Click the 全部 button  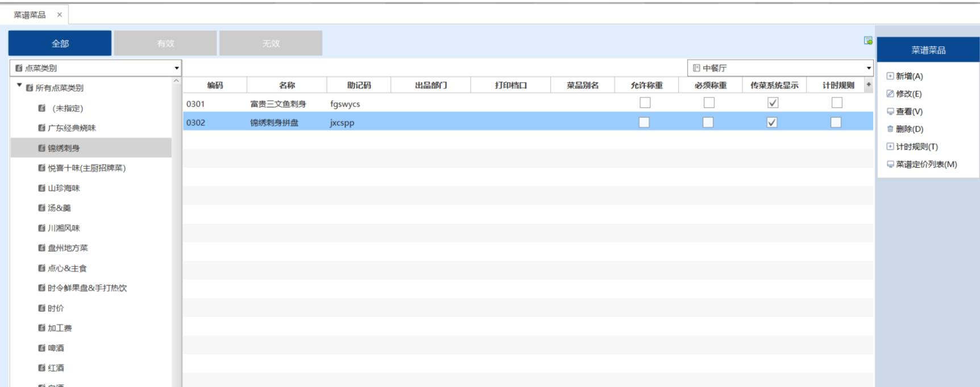(x=60, y=43)
